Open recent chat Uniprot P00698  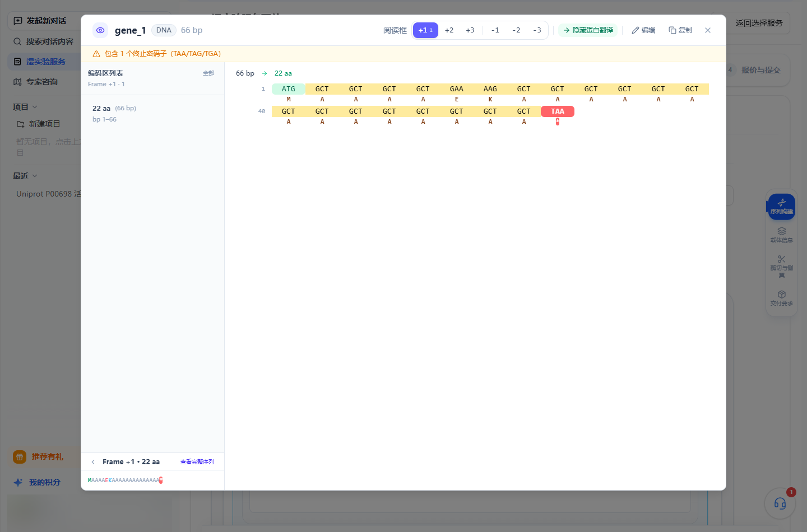click(x=48, y=194)
